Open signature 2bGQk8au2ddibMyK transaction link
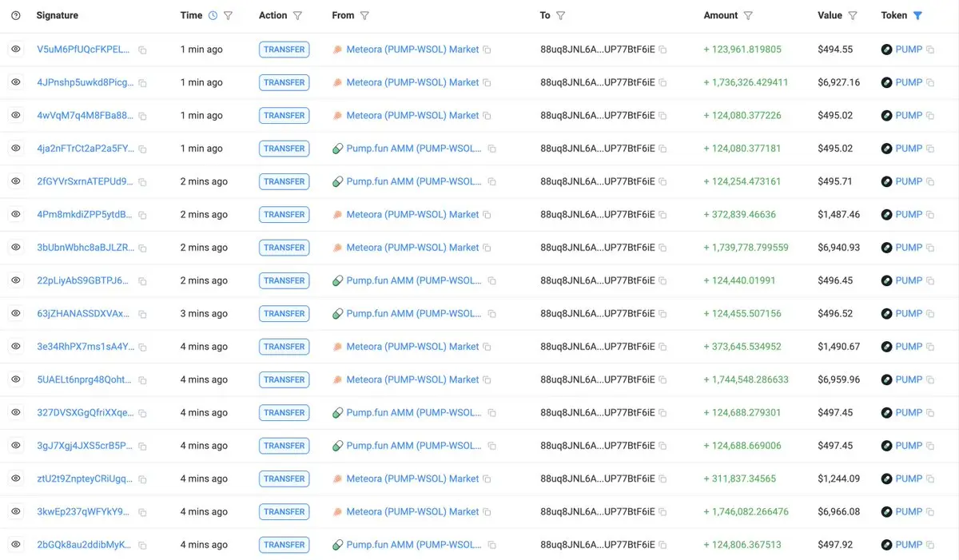The image size is (959, 560). point(84,545)
